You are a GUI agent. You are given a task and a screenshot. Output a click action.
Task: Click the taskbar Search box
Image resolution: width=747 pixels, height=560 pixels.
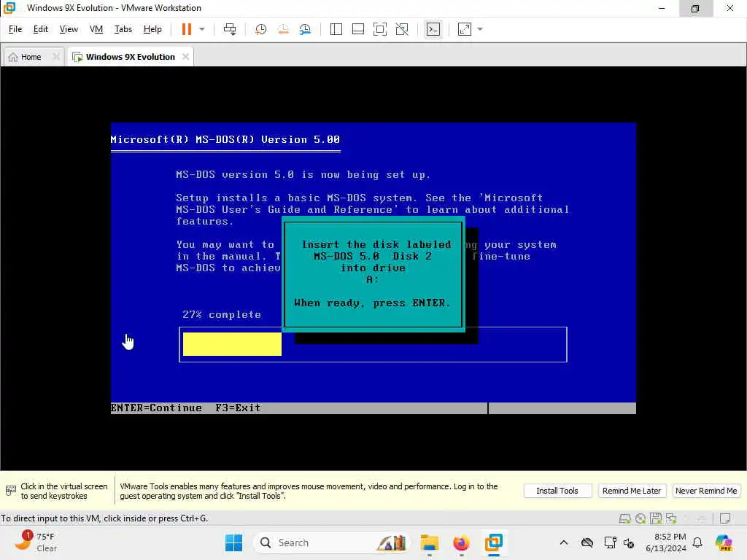click(333, 542)
